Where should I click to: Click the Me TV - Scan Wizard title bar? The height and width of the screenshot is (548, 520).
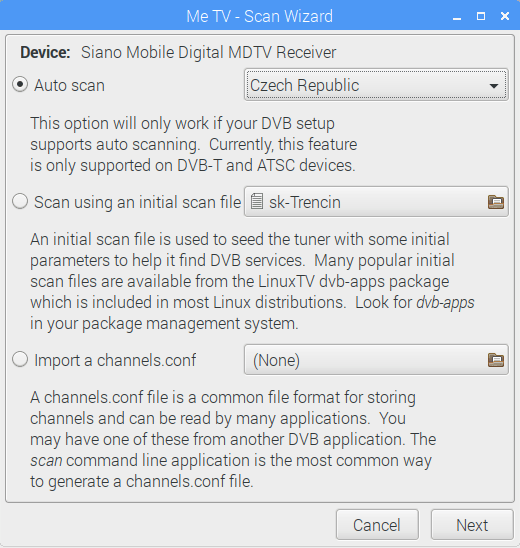[259, 16]
